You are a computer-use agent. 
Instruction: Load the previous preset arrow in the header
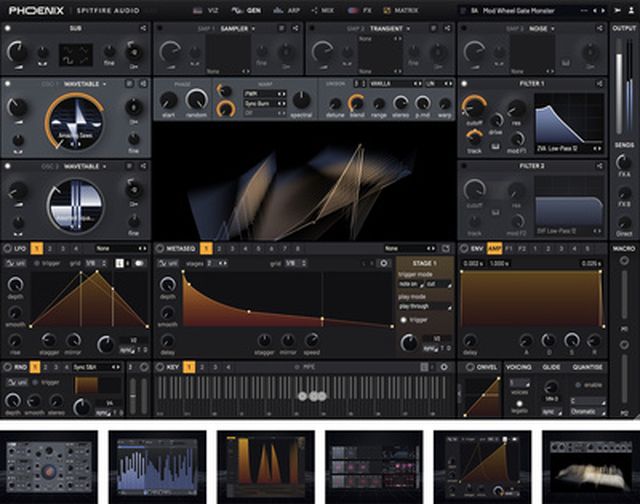pos(595,11)
